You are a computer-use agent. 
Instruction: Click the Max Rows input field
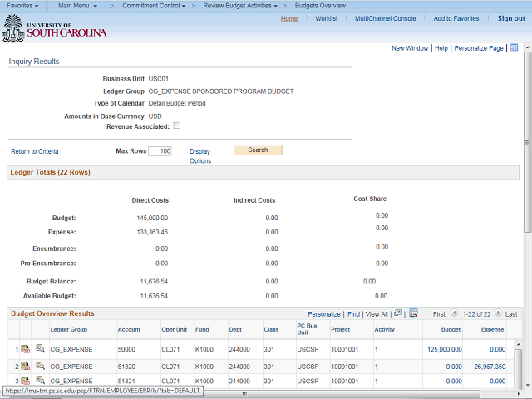(160, 151)
